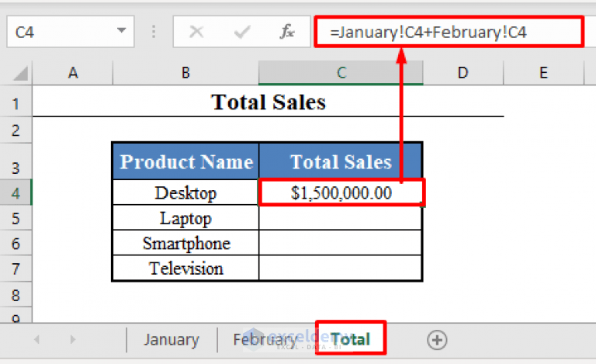Image resolution: width=596 pixels, height=364 pixels.
Task: Click the formula bar options dots handle
Action: (154, 32)
